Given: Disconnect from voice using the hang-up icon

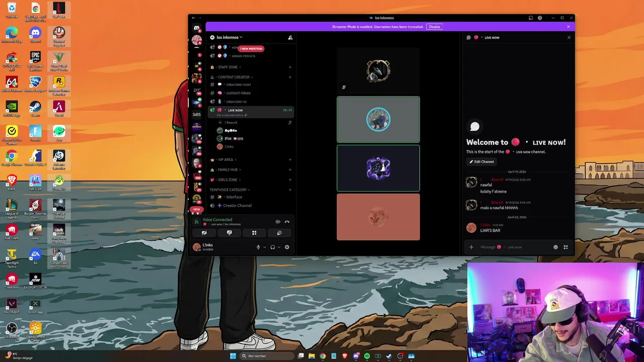Looking at the screenshot, I should tap(287, 222).
